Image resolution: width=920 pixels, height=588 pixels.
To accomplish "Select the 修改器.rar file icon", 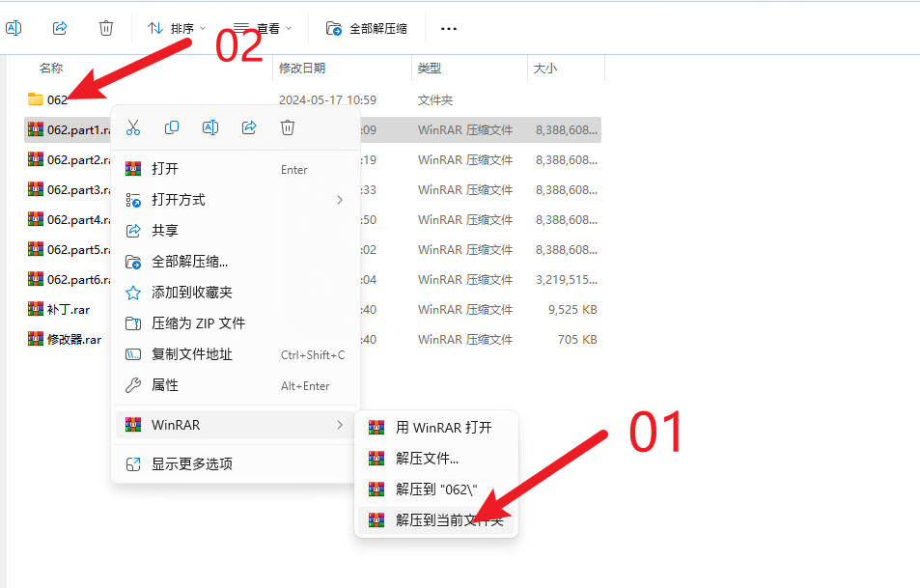I will 36,339.
